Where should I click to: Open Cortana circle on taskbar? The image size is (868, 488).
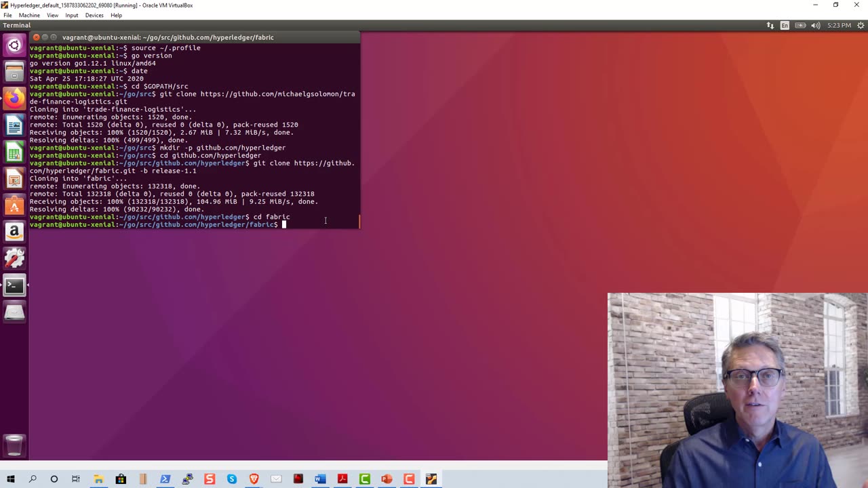[54, 479]
